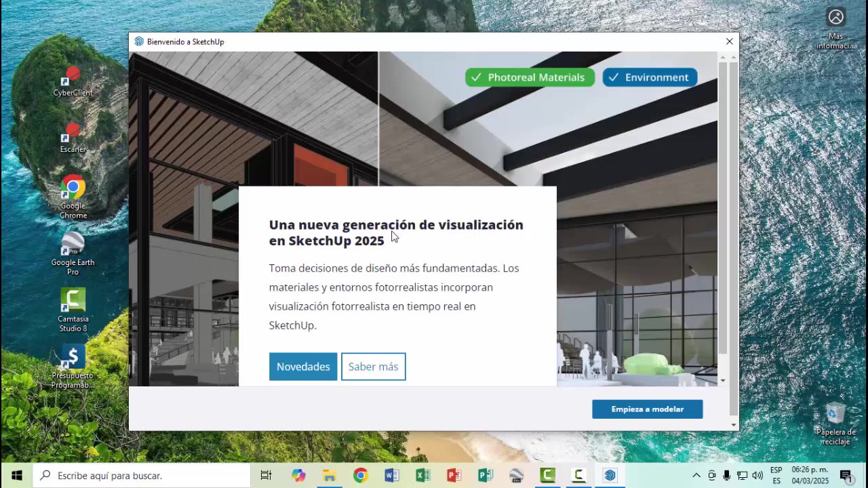Click the Photoreal Materials badge
The height and width of the screenshot is (488, 868).
(x=530, y=77)
